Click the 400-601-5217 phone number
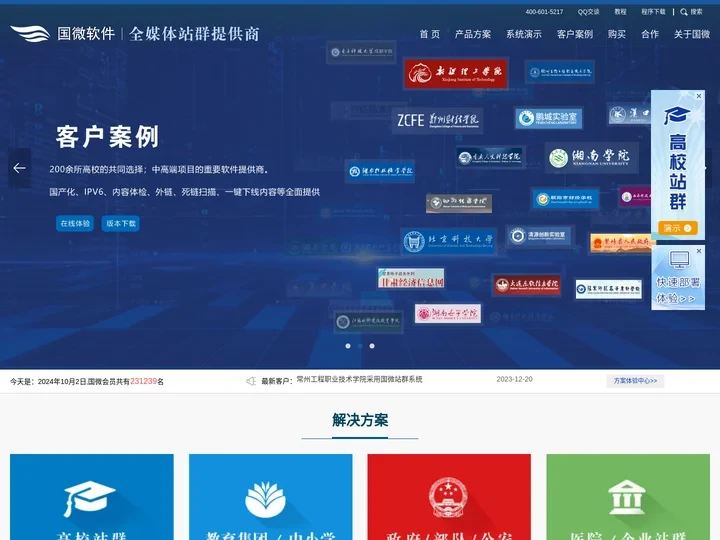Viewport: 720px width, 540px height. coord(544,11)
